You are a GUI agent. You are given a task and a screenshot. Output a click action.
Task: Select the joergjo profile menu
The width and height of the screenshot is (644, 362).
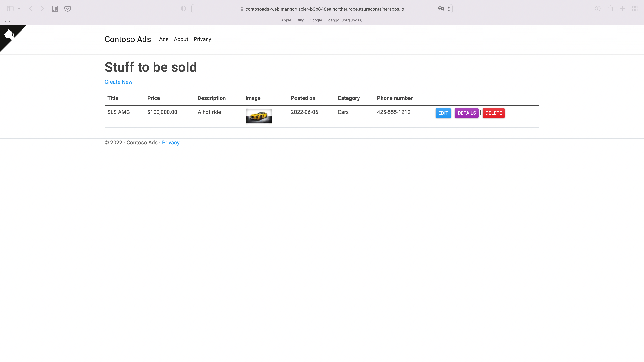click(x=345, y=20)
